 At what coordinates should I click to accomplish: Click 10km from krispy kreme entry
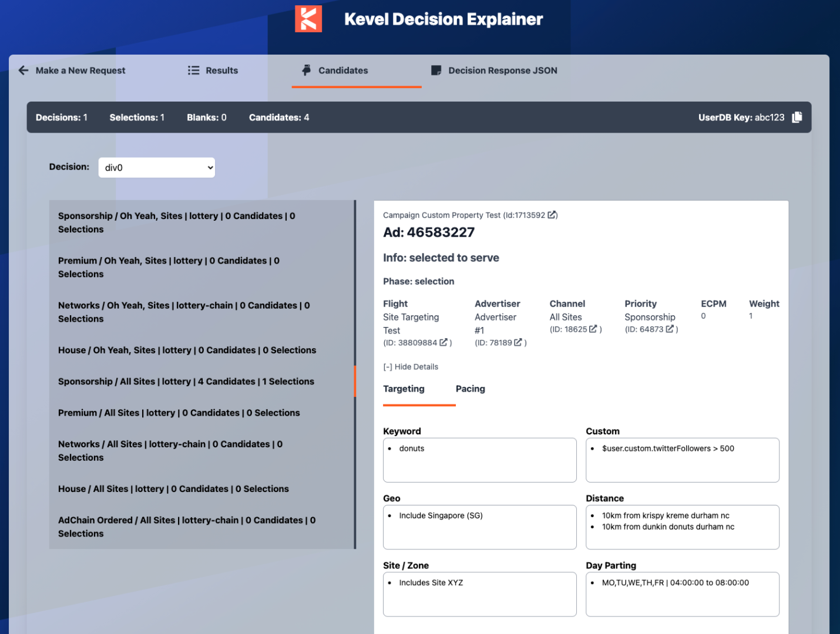(x=666, y=515)
